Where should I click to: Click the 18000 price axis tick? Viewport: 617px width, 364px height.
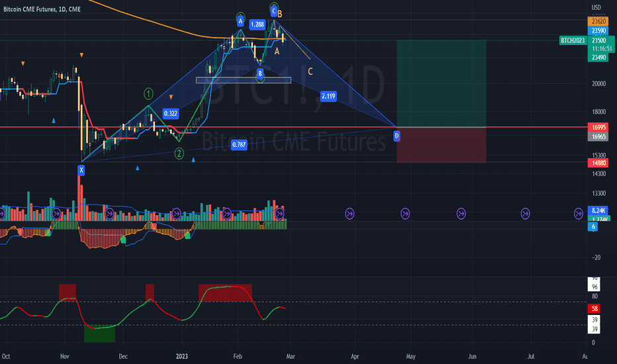[x=598, y=112]
